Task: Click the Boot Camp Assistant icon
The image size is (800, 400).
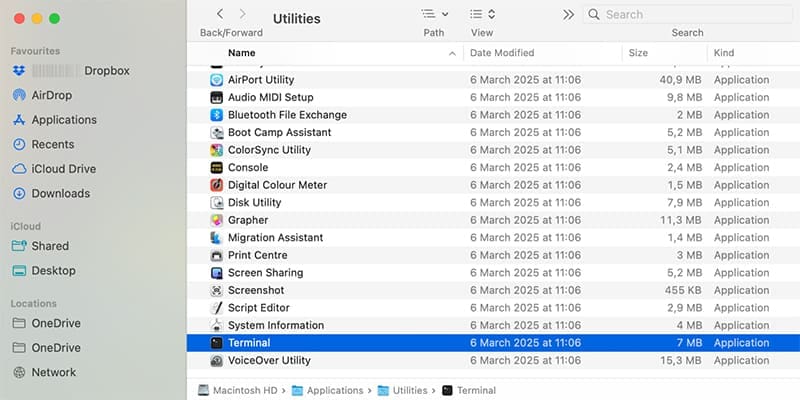Action: (x=217, y=133)
